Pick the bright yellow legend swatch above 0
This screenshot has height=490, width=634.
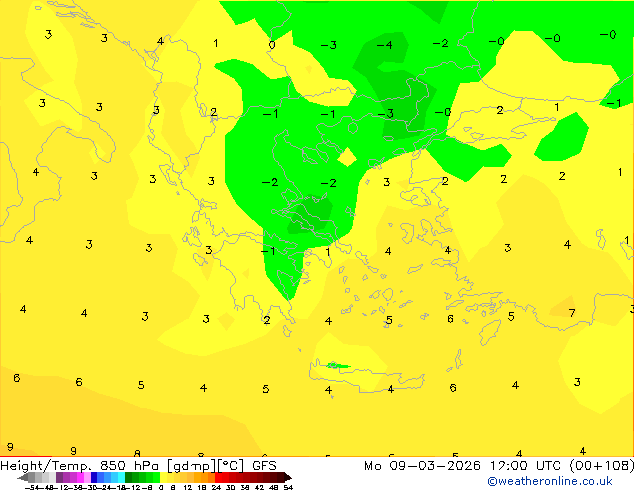[x=163, y=478]
